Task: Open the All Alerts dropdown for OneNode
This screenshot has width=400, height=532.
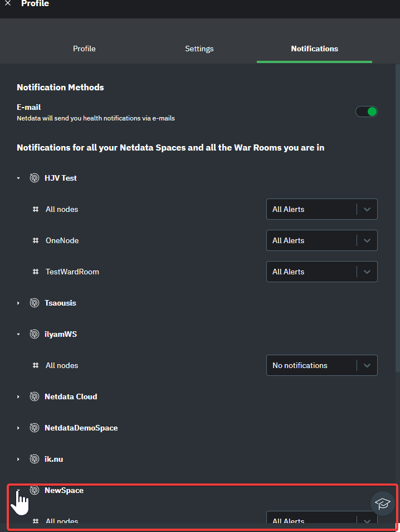Action: coord(321,240)
